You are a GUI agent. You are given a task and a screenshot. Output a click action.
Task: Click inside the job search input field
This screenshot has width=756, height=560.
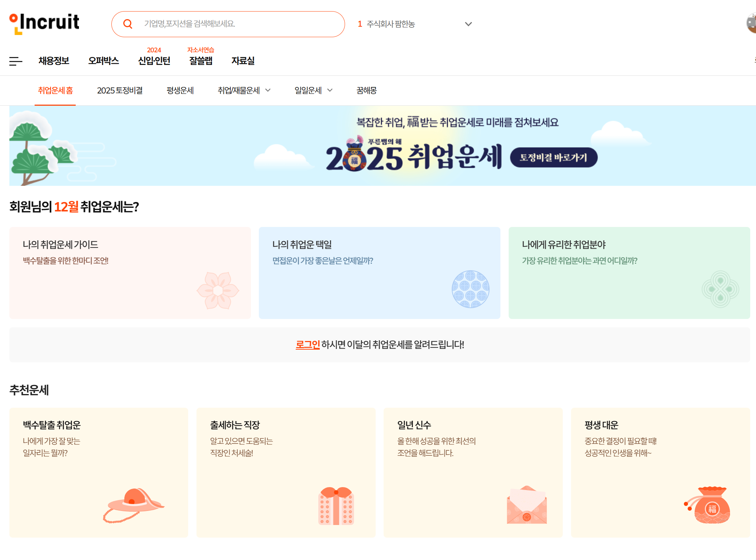coord(234,24)
